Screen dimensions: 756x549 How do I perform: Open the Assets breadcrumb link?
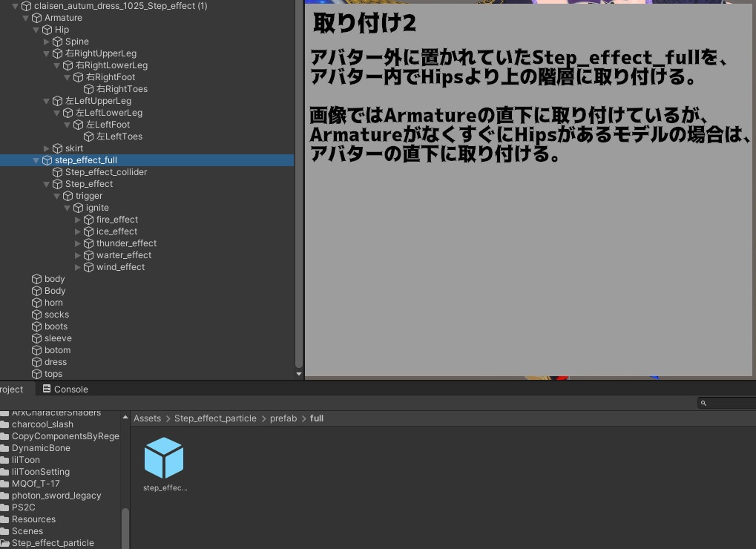point(147,418)
